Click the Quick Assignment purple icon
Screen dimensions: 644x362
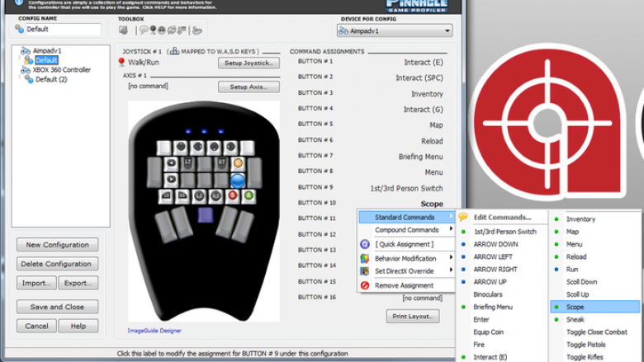coord(365,244)
